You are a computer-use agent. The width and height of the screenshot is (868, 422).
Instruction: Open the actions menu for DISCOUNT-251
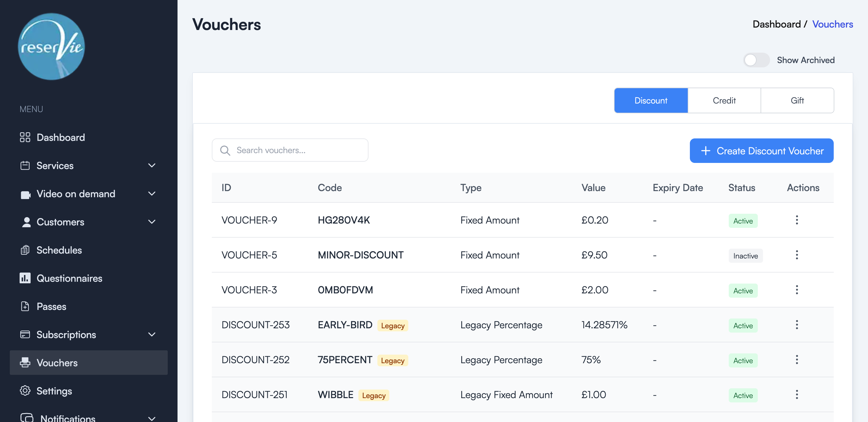797,394
